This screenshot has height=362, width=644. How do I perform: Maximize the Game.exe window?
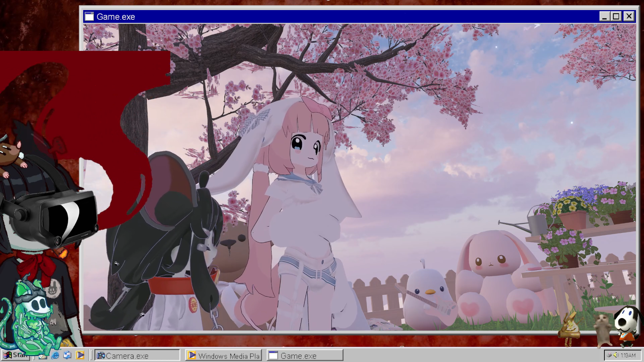[x=616, y=16]
